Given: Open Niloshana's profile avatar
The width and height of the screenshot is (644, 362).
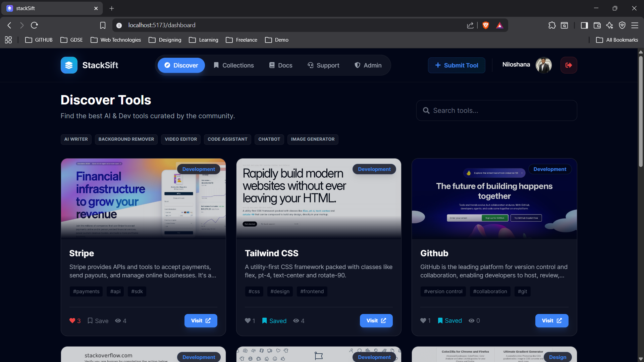Looking at the screenshot, I should [543, 65].
